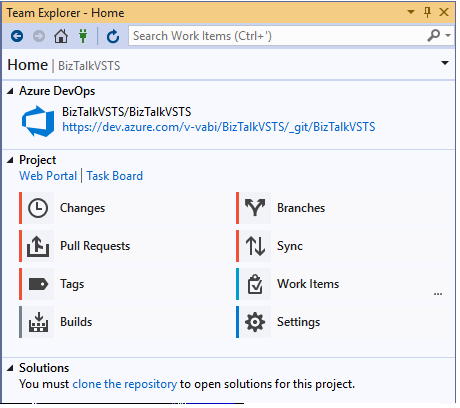
Task: Click the Azure DevOps logo icon
Action: click(x=38, y=121)
